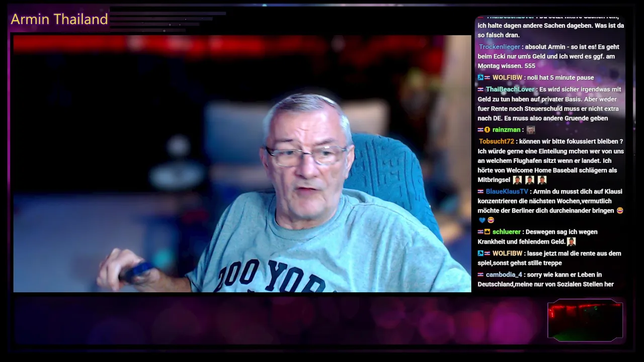Click the wrench badge beside WOLFIBW's 'lasse jetzt' message

click(x=480, y=253)
